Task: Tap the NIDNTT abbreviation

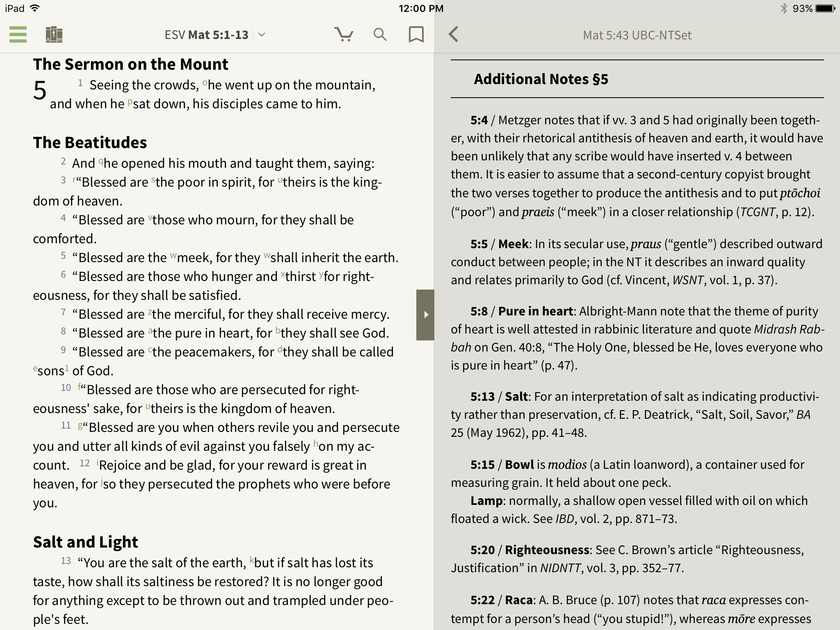Action: point(560,568)
